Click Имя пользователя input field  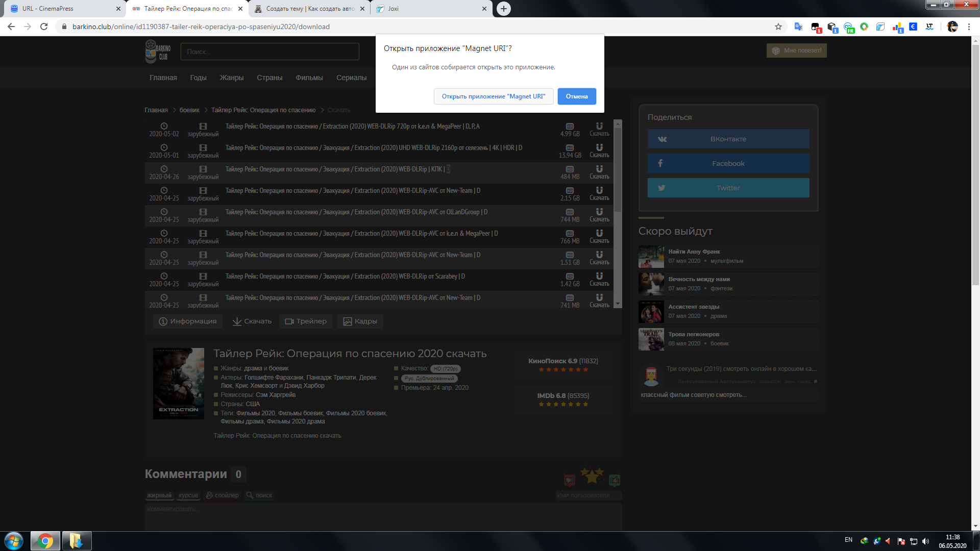coord(589,495)
